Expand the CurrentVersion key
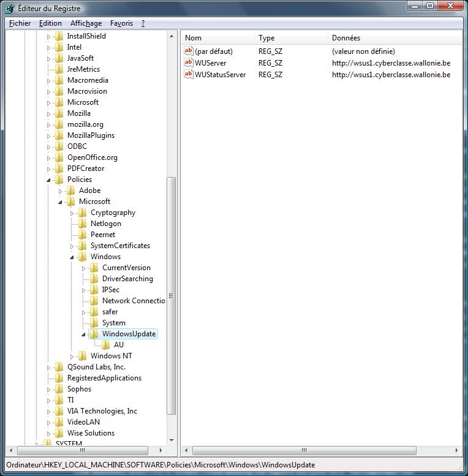The height and width of the screenshot is (476, 468). pos(83,268)
